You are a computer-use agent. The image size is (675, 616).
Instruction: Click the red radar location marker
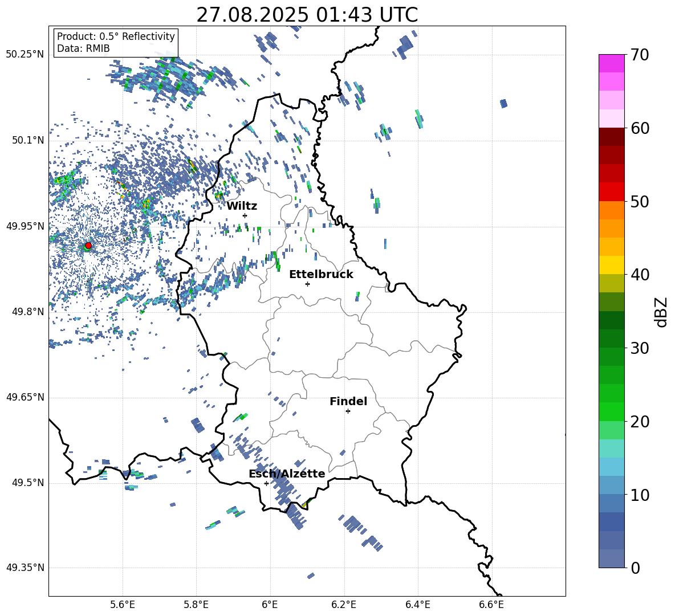(x=88, y=245)
